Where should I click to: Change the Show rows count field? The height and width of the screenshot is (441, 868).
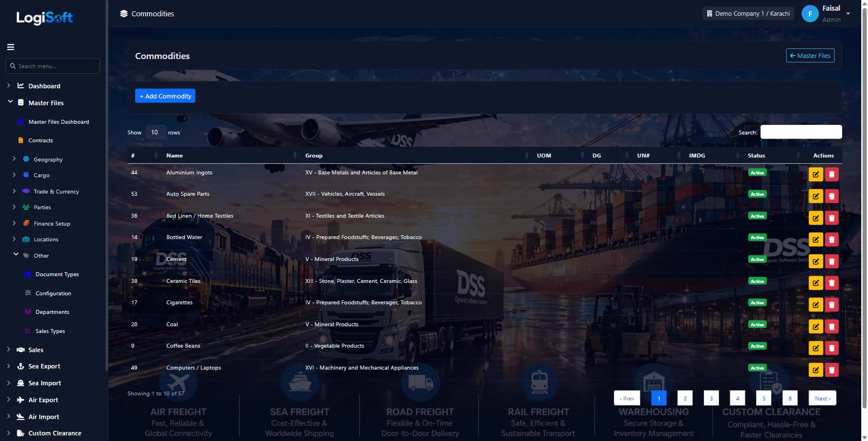(x=156, y=132)
